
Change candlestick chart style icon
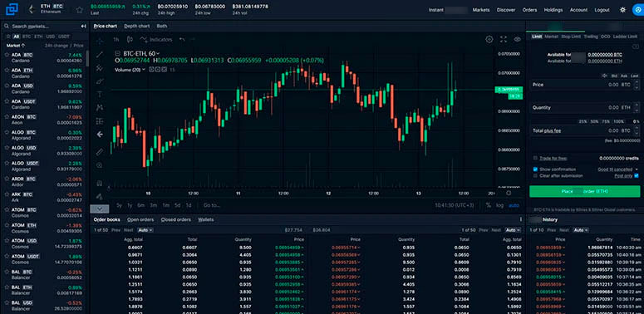(130, 40)
